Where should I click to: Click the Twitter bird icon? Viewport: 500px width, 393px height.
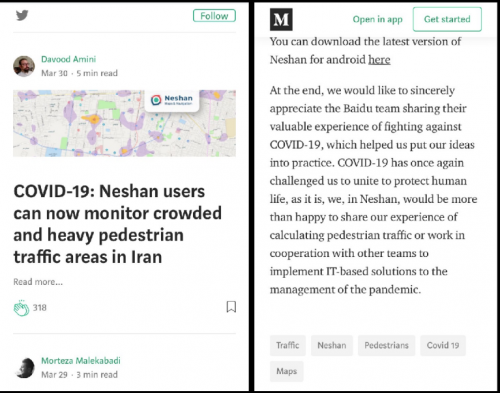22,15
